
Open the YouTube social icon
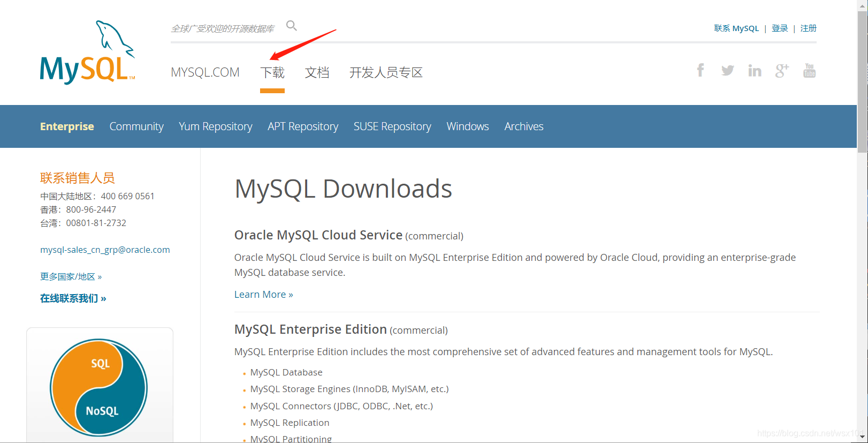pyautogui.click(x=809, y=70)
